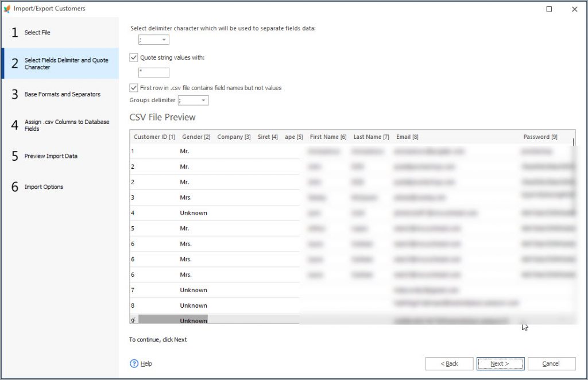Cancel the import wizard
The height and width of the screenshot is (380, 588).
(x=551, y=363)
